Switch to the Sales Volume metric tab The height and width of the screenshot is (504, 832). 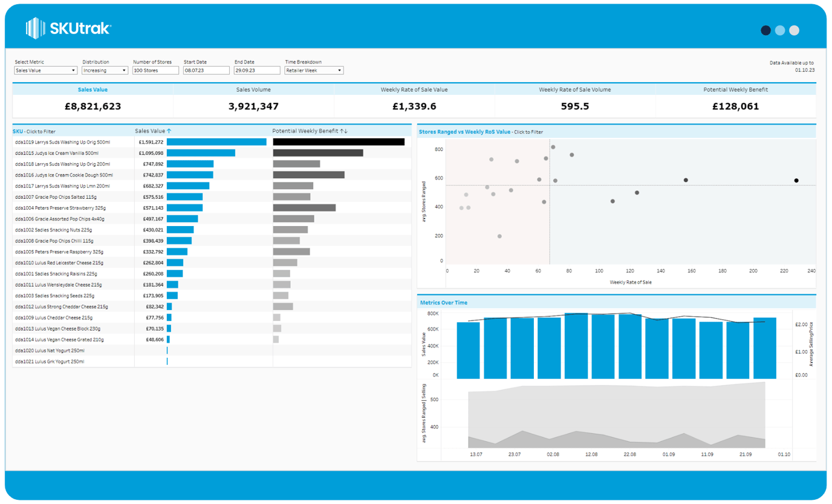click(253, 89)
